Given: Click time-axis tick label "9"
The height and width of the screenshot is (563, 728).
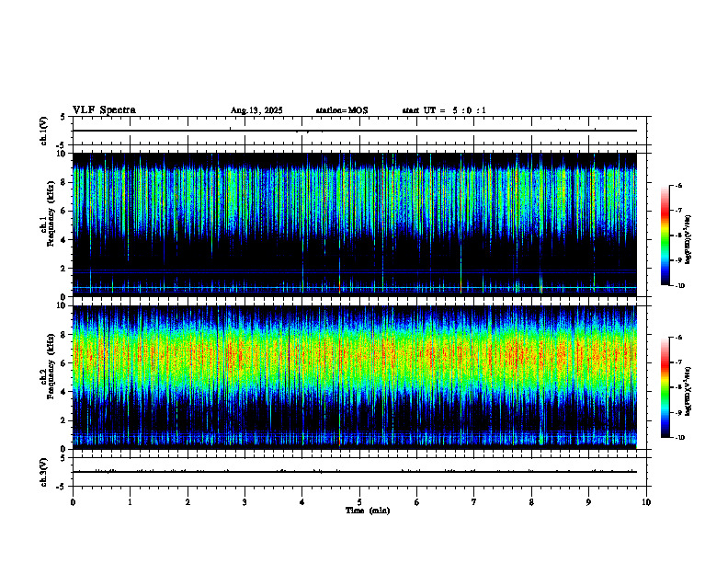Looking at the screenshot, I should point(588,502).
